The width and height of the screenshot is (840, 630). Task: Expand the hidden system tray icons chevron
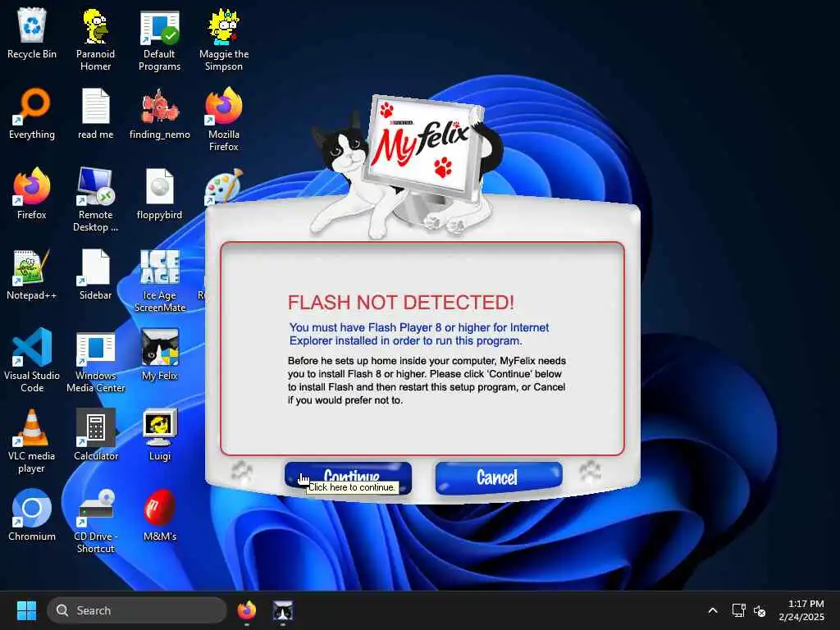pyautogui.click(x=713, y=610)
